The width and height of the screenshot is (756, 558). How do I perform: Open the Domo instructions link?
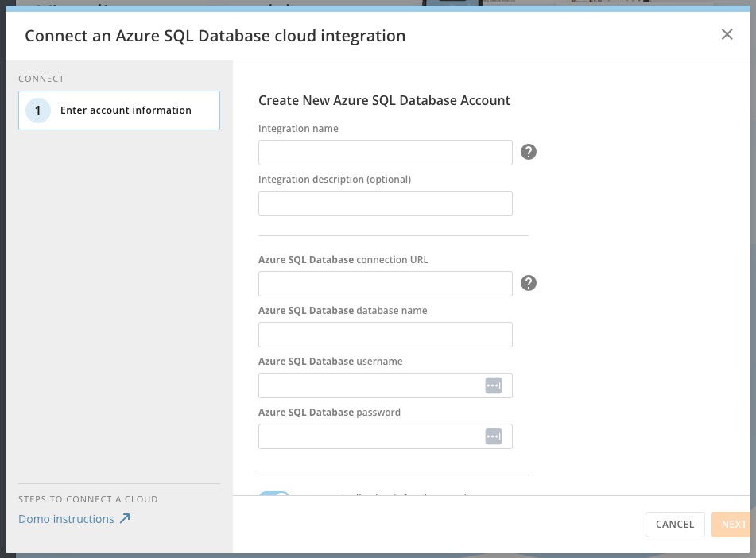[68, 518]
